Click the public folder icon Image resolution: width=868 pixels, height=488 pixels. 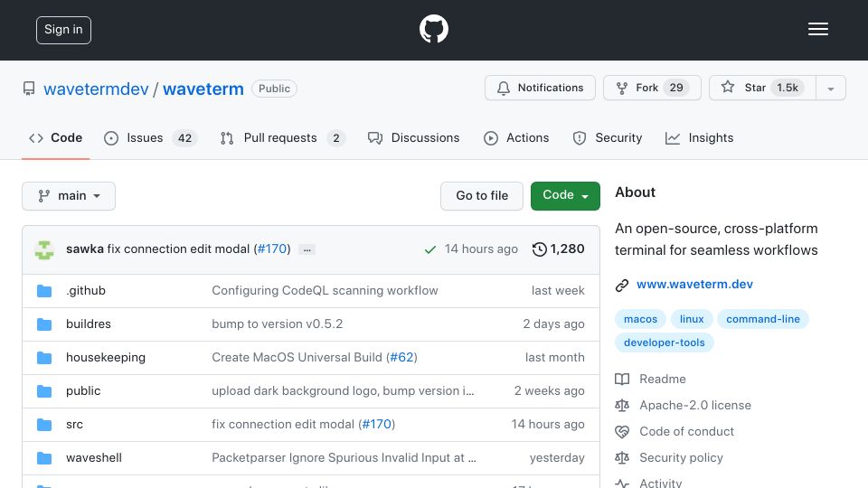pyautogui.click(x=44, y=391)
